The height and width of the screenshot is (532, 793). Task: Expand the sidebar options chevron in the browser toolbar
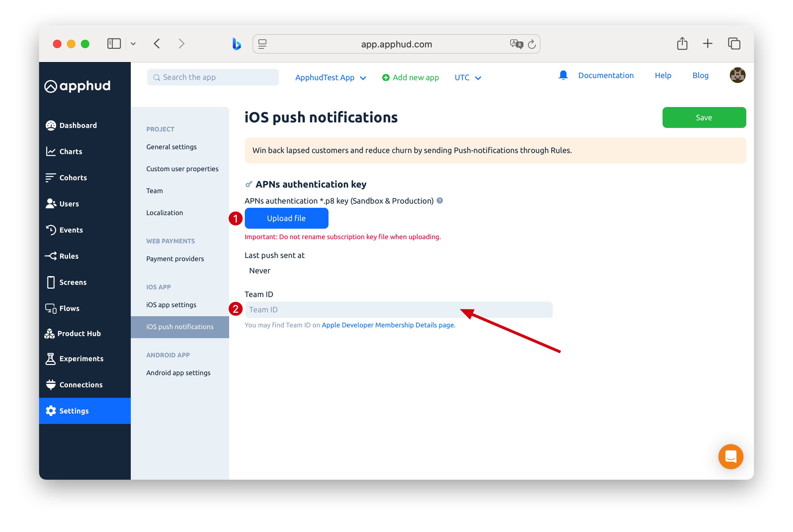coord(134,44)
